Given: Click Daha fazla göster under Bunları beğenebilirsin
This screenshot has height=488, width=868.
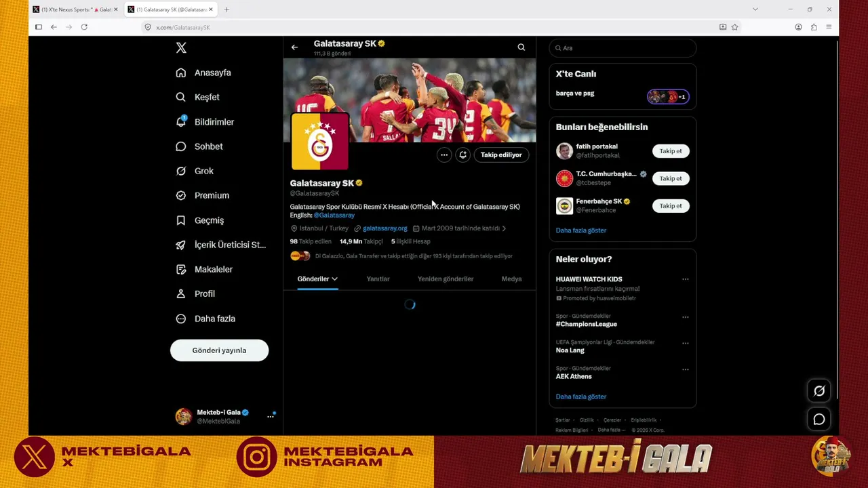Looking at the screenshot, I should coord(581,230).
